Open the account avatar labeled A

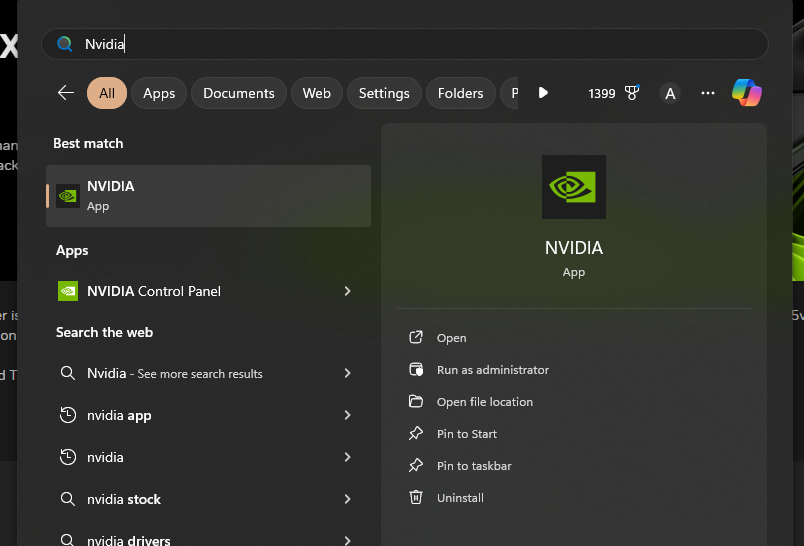670,93
